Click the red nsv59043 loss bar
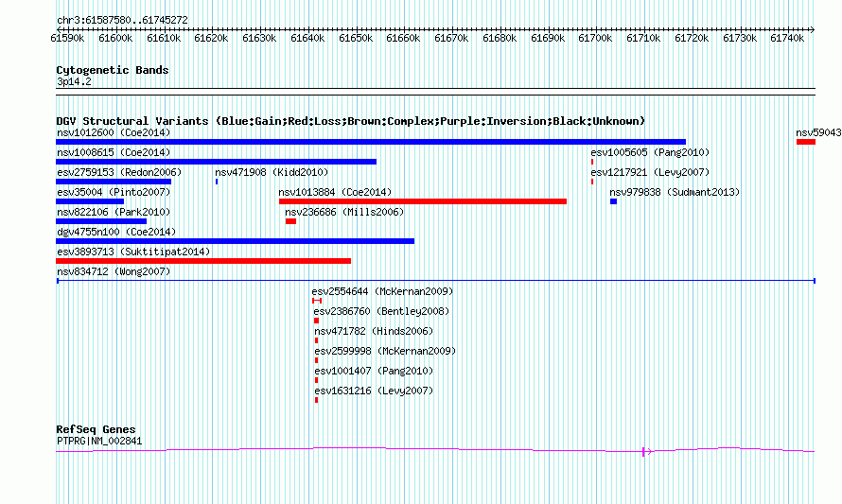842x504 pixels. point(806,142)
